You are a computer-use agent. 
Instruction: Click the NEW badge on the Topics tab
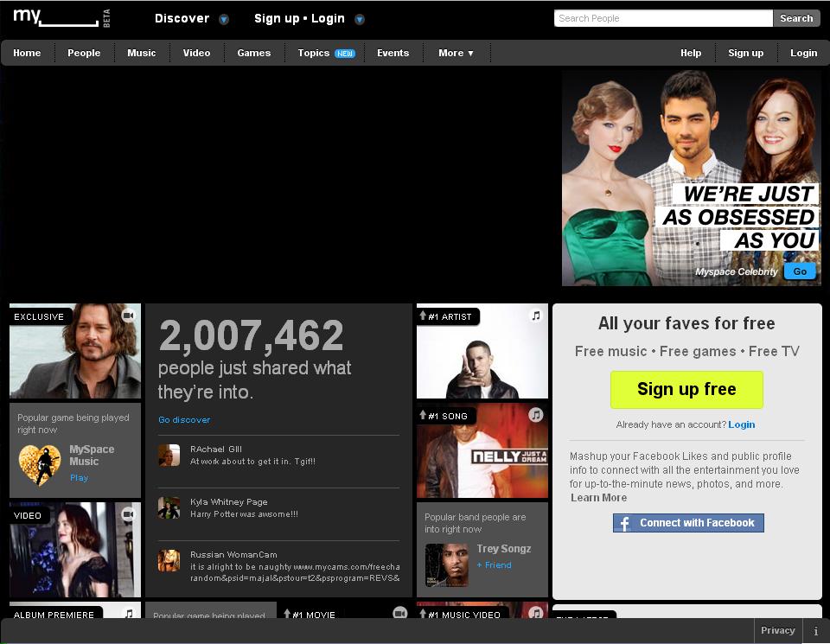pyautogui.click(x=345, y=53)
